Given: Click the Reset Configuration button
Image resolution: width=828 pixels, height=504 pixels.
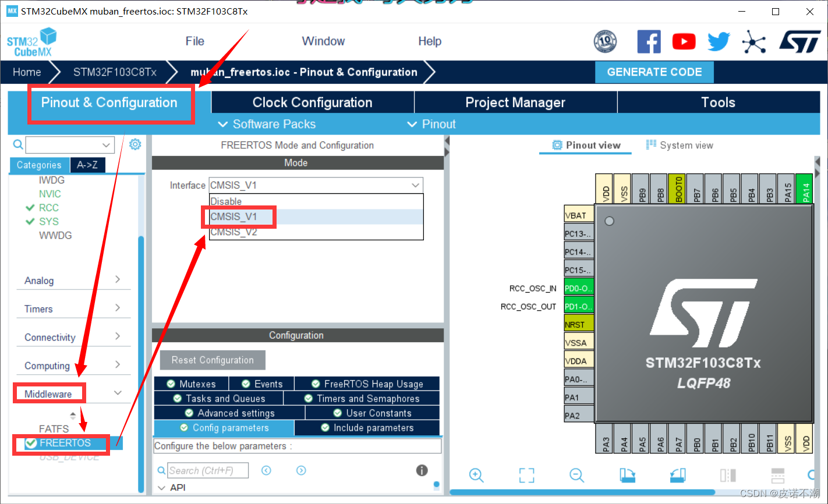Looking at the screenshot, I should pos(213,360).
